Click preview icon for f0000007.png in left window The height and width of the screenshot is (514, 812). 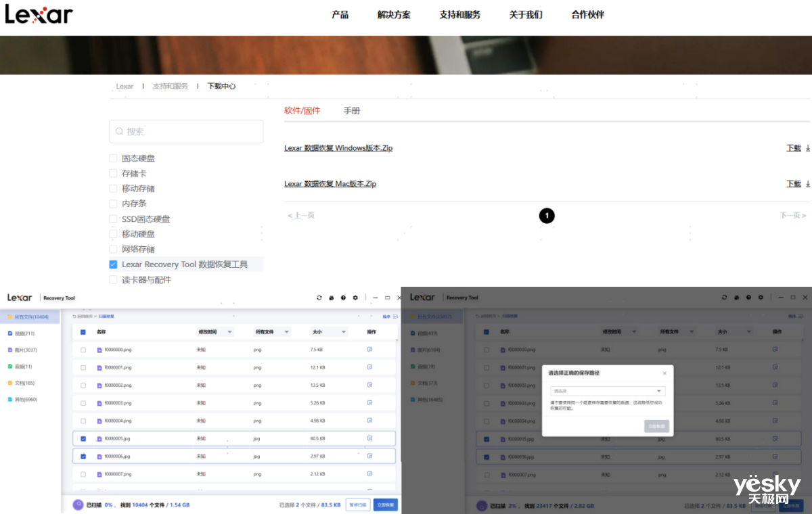coord(370,473)
